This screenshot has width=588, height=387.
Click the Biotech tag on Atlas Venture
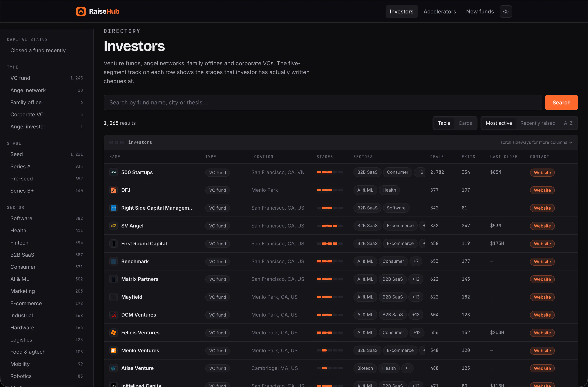click(x=365, y=368)
